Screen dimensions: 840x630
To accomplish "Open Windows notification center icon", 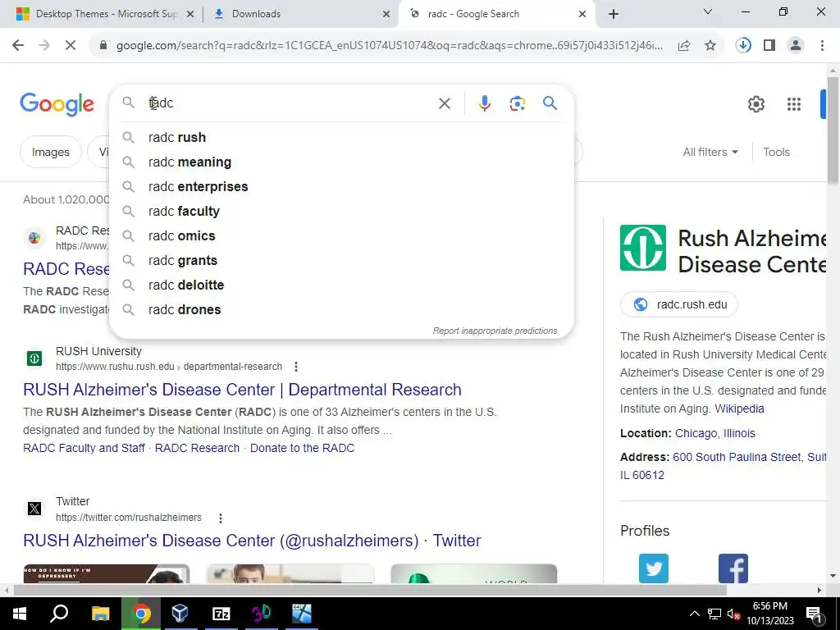I will (x=814, y=614).
